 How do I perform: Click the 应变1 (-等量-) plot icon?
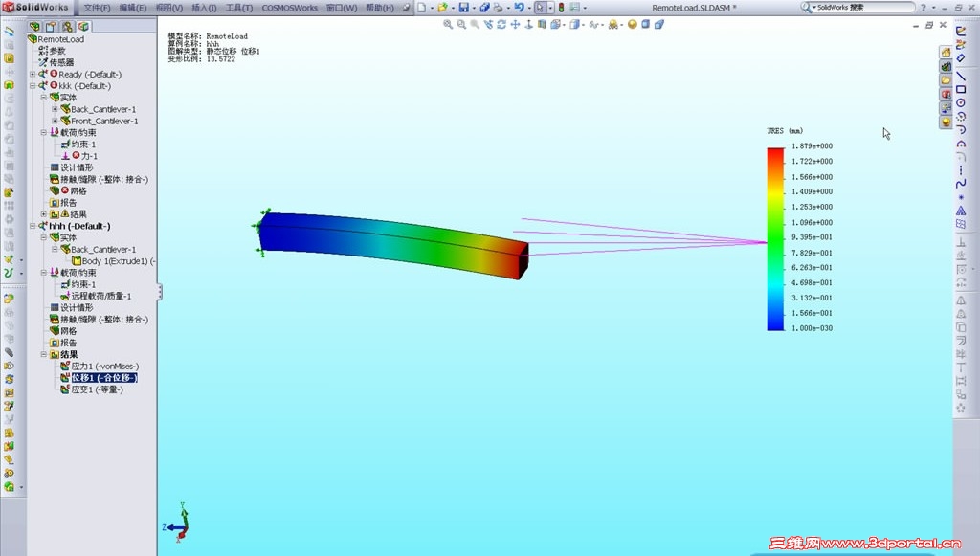pos(65,389)
